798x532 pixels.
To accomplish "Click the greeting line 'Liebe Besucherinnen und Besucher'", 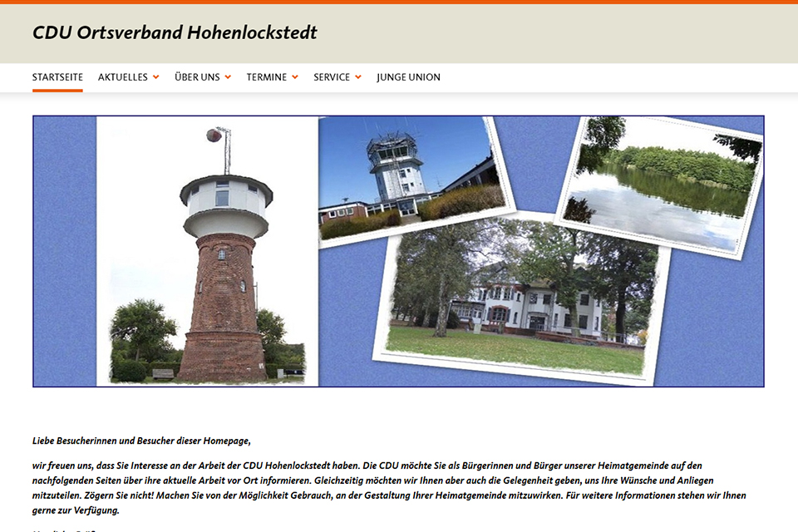I will pyautogui.click(x=141, y=441).
